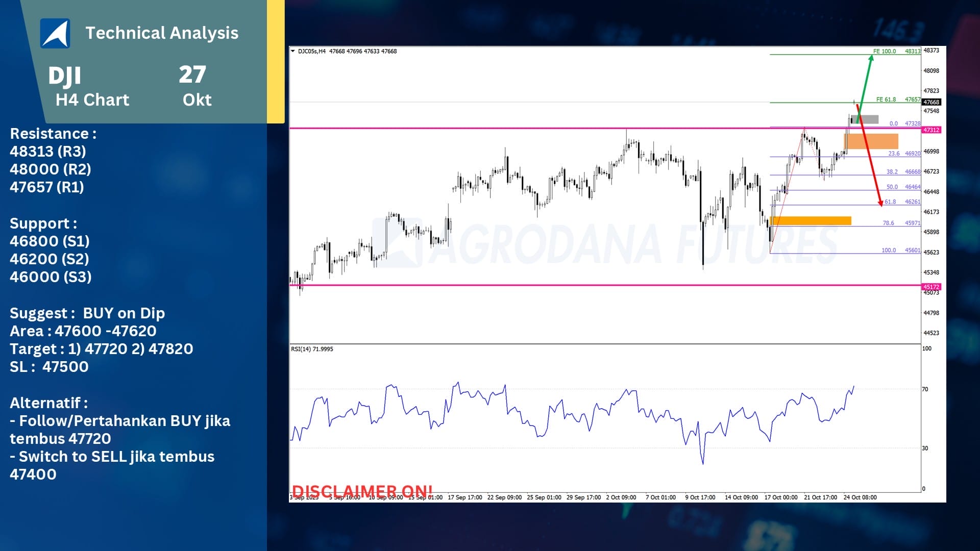
Task: Click the magenta 47312 price tag
Action: click(932, 130)
